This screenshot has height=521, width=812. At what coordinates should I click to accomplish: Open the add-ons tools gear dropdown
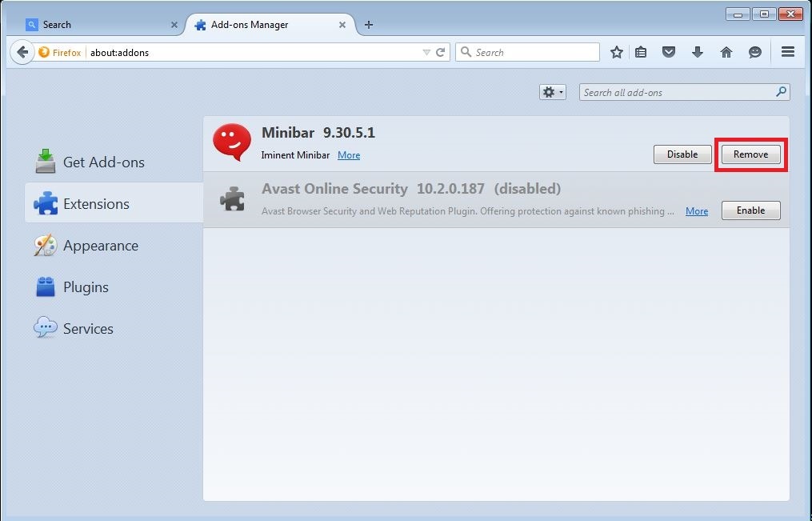click(x=553, y=92)
